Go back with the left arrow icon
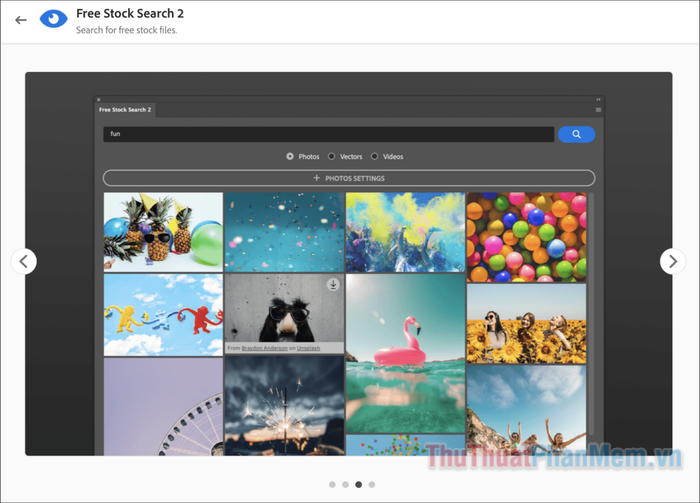Image resolution: width=700 pixels, height=503 pixels. [21, 20]
